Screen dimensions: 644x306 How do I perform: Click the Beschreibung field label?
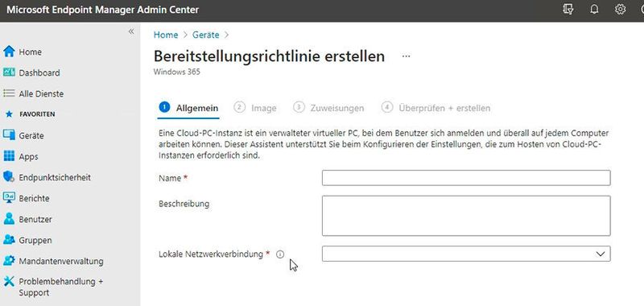[184, 204]
